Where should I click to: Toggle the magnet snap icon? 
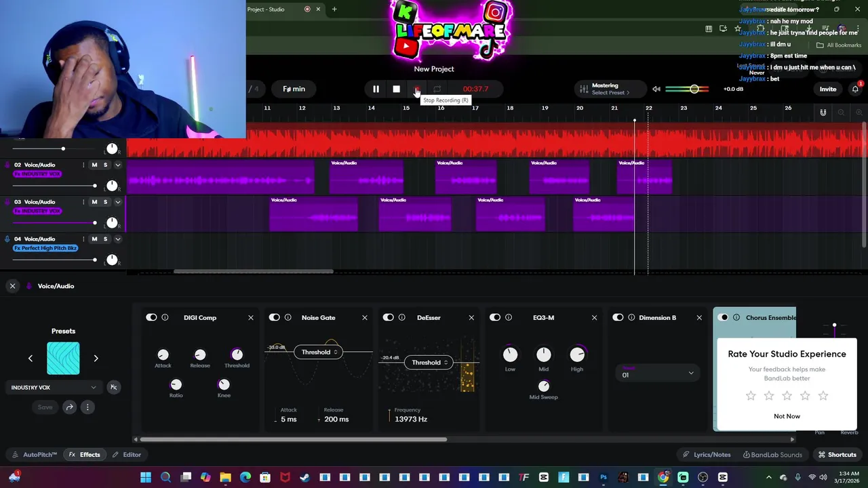(823, 113)
